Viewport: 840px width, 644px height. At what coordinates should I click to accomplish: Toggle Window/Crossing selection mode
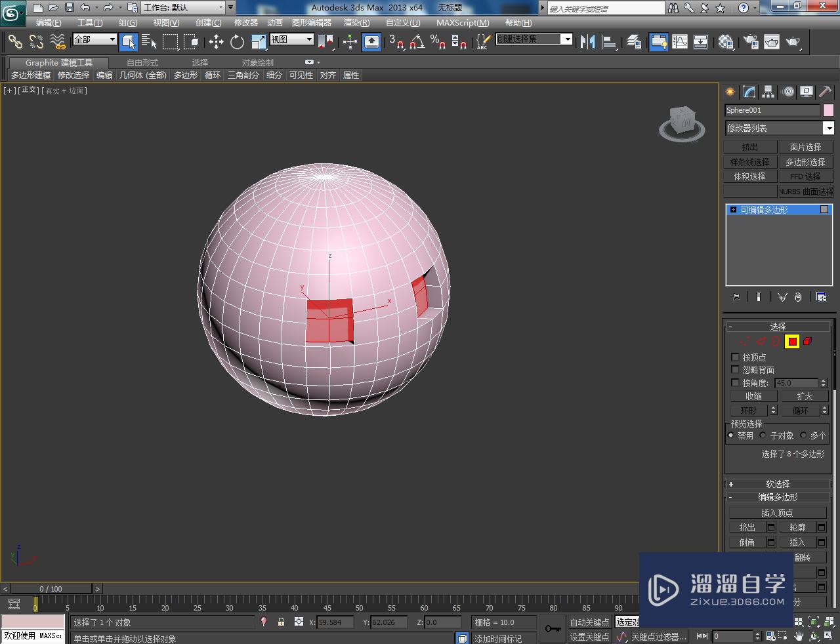click(x=191, y=42)
